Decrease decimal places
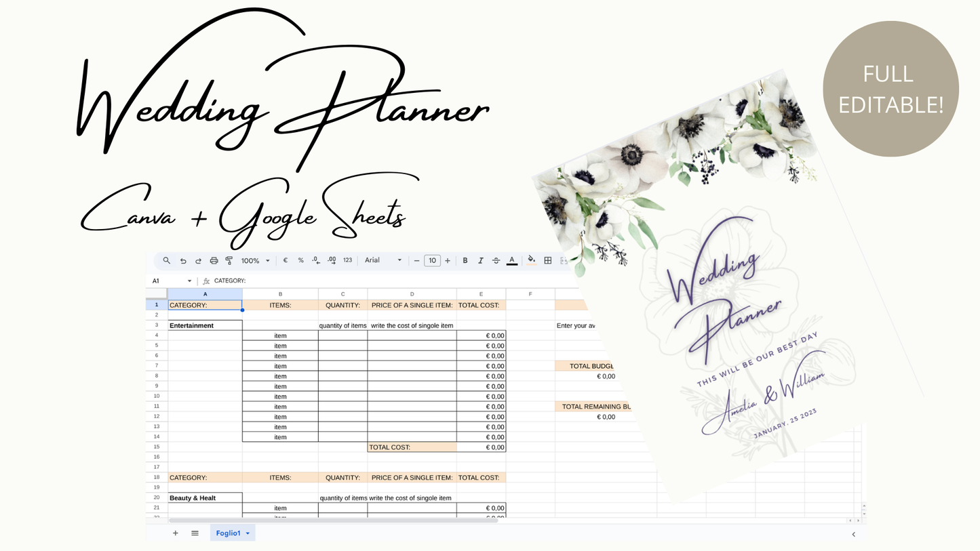 (316, 260)
